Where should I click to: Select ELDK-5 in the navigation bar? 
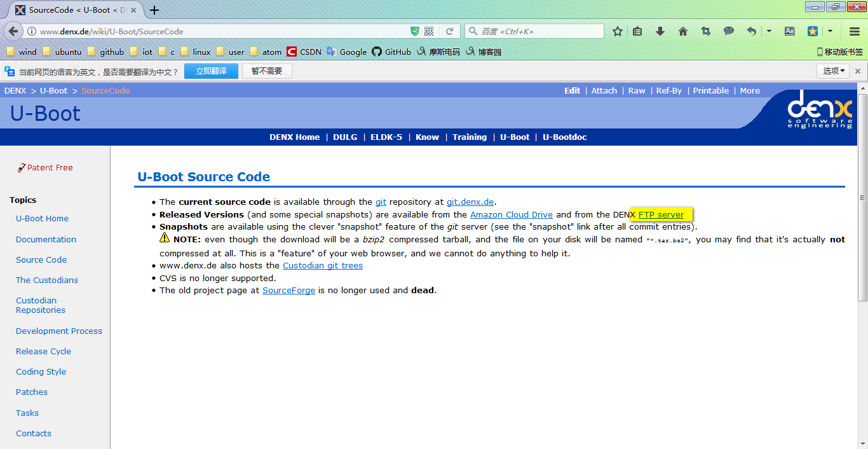click(x=386, y=137)
